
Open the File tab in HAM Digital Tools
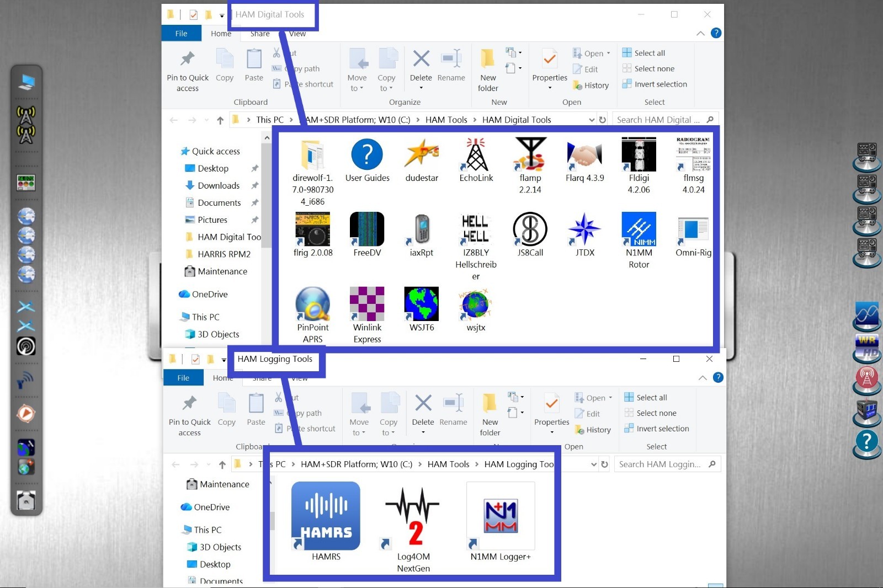pos(181,34)
